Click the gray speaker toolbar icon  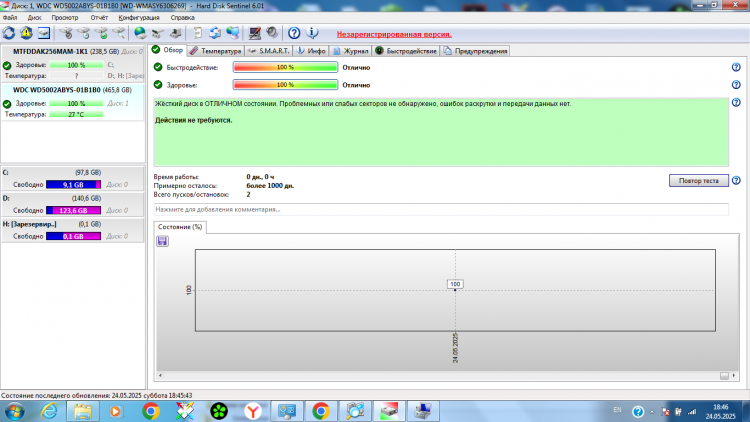click(272, 33)
